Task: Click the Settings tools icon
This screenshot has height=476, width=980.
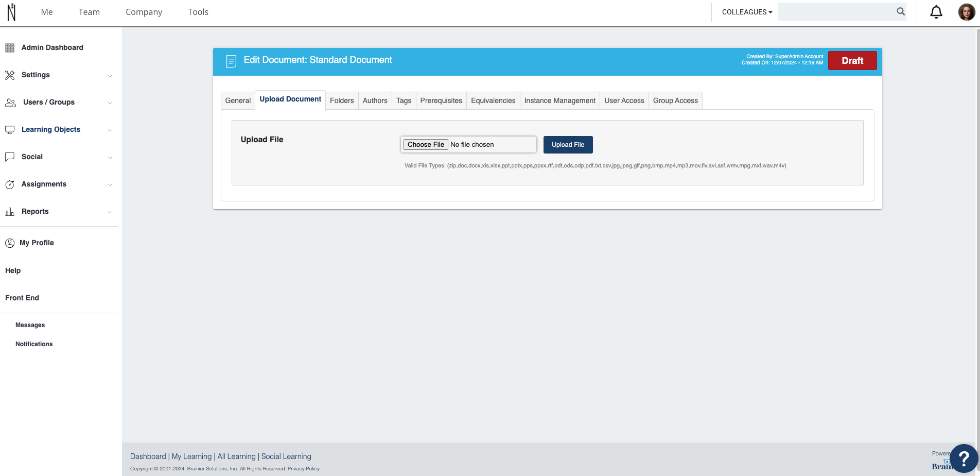Action: pos(10,75)
